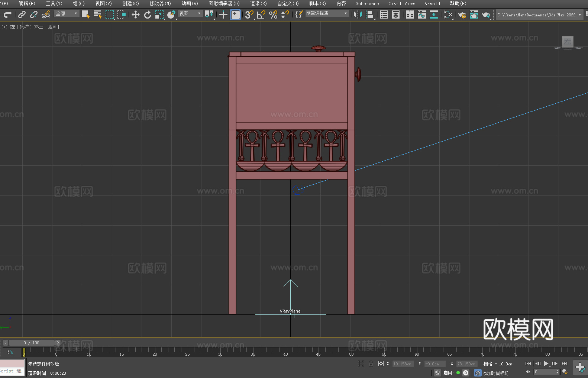Click the Align tool icon
The image size is (588, 378).
point(370,14)
